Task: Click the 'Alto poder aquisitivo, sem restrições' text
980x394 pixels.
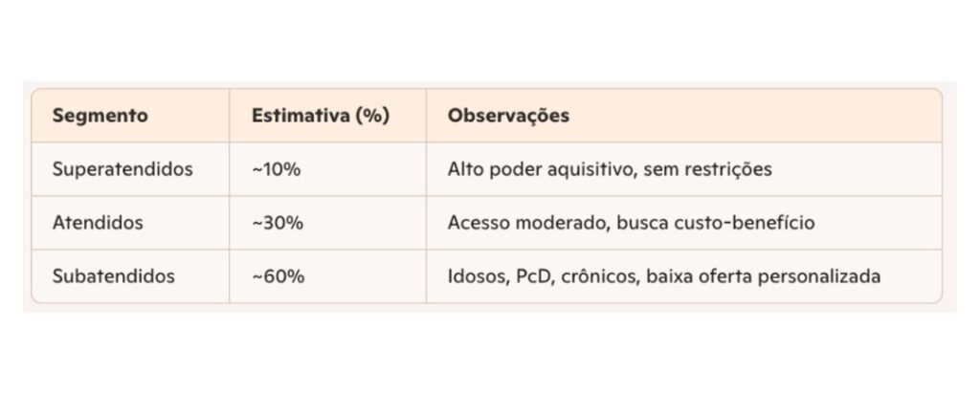Action: 610,170
